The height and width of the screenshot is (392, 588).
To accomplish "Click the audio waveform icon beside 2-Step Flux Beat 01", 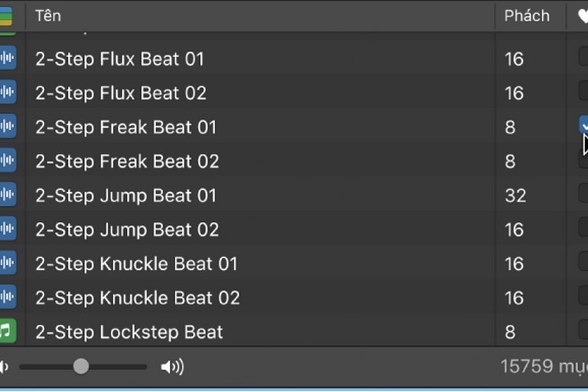I will tap(7, 59).
